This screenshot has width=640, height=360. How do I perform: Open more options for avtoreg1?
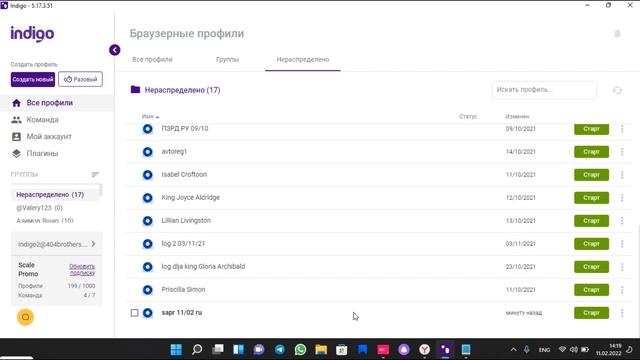tap(622, 152)
